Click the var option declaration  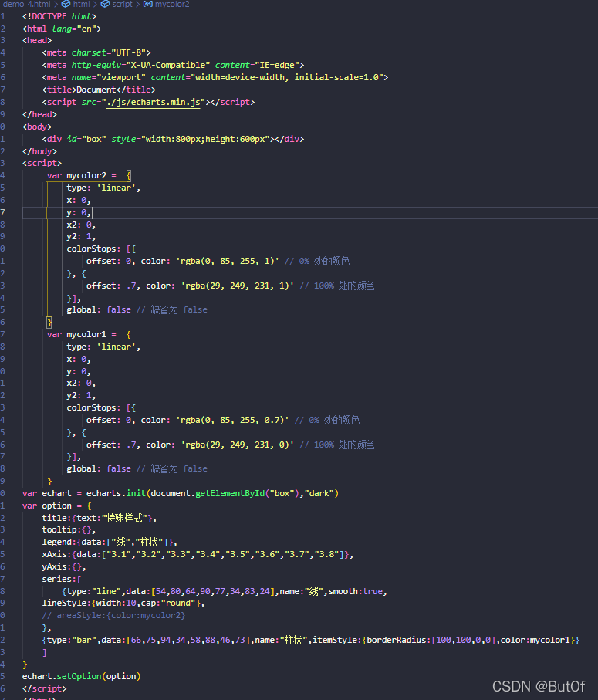click(57, 506)
